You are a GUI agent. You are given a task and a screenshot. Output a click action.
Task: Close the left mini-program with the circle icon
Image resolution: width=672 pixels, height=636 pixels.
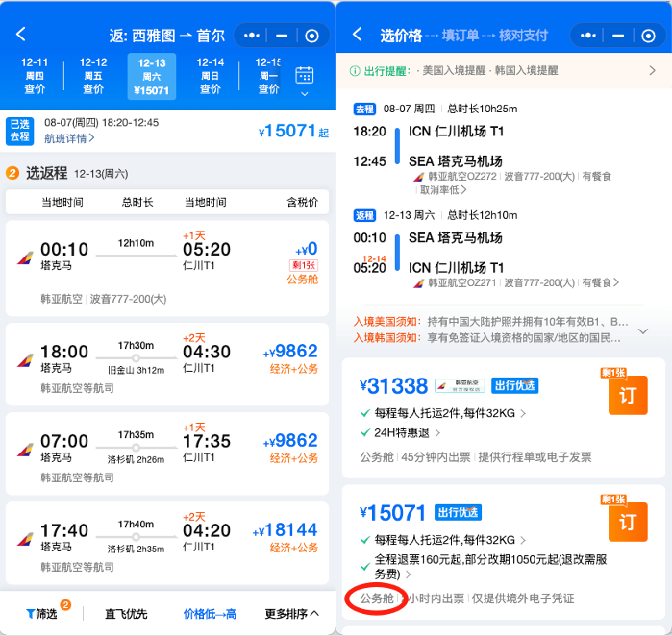click(311, 36)
